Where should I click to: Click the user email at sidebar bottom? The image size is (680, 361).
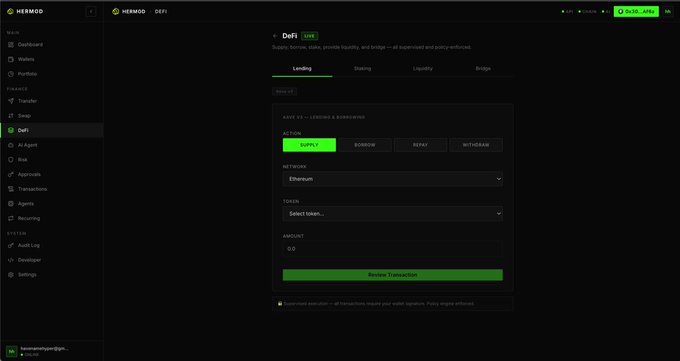44,348
